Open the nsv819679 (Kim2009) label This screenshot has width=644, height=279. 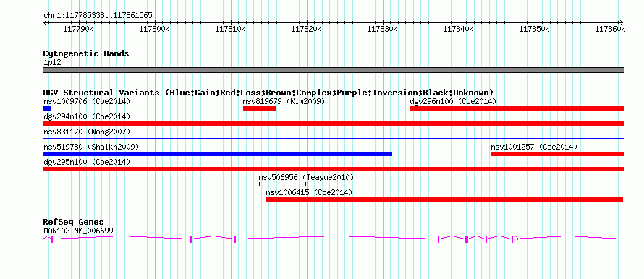[284, 101]
